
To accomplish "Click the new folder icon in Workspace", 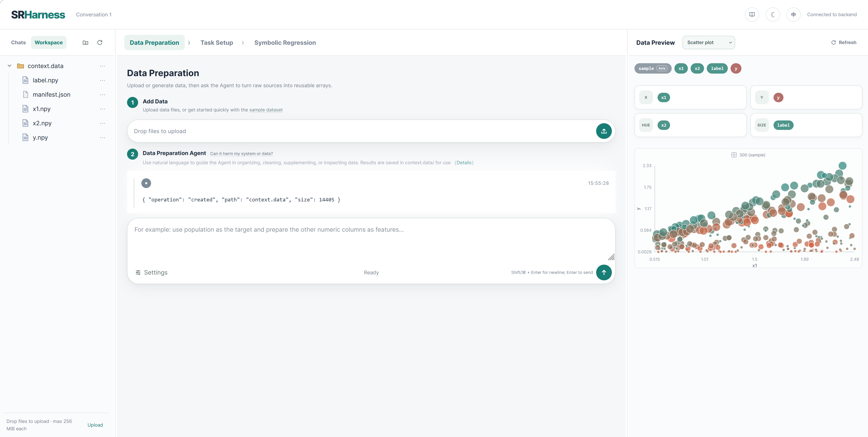I will [x=85, y=42].
